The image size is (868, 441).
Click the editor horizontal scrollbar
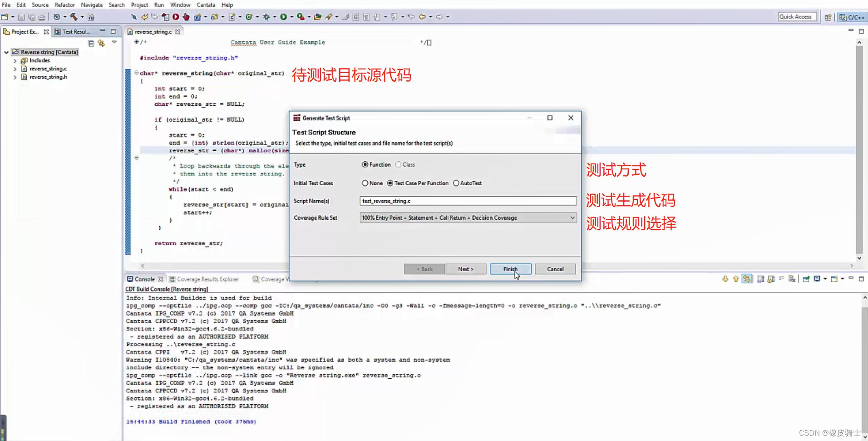pyautogui.click(x=497, y=266)
